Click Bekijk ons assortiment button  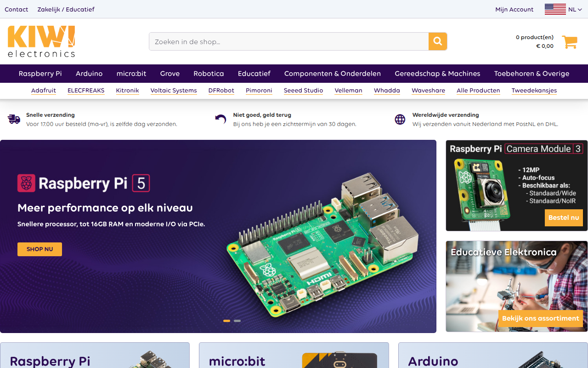click(541, 318)
